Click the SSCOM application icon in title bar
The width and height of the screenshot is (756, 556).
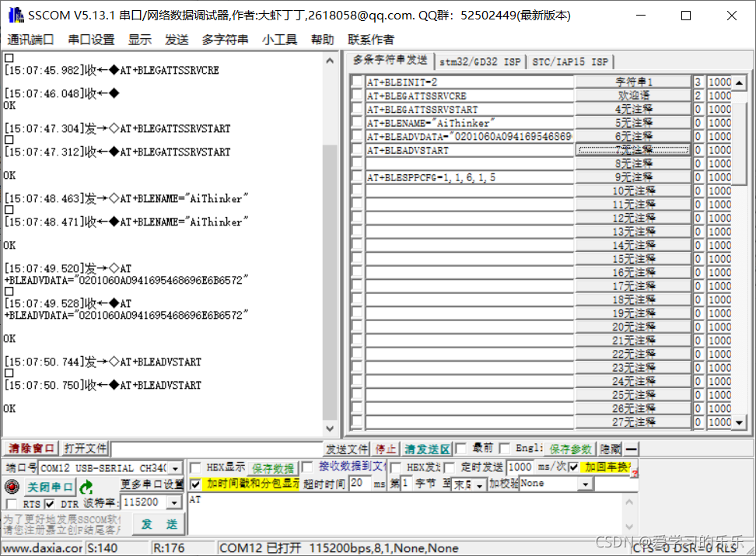click(x=16, y=16)
